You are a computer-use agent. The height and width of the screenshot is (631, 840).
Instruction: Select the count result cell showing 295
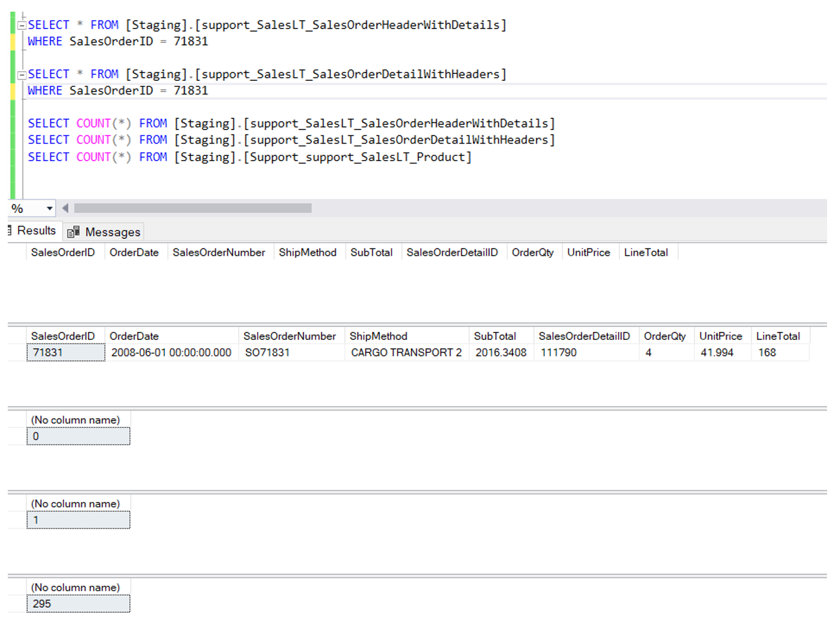78,604
